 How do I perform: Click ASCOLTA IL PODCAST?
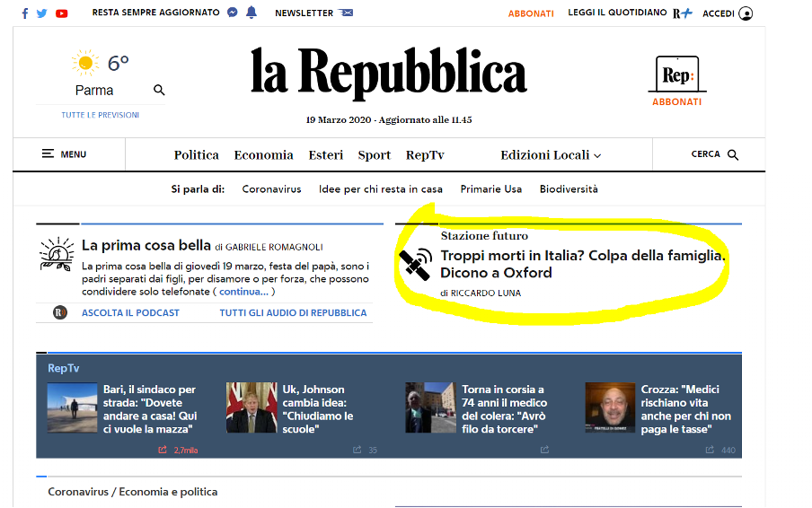[130, 313]
